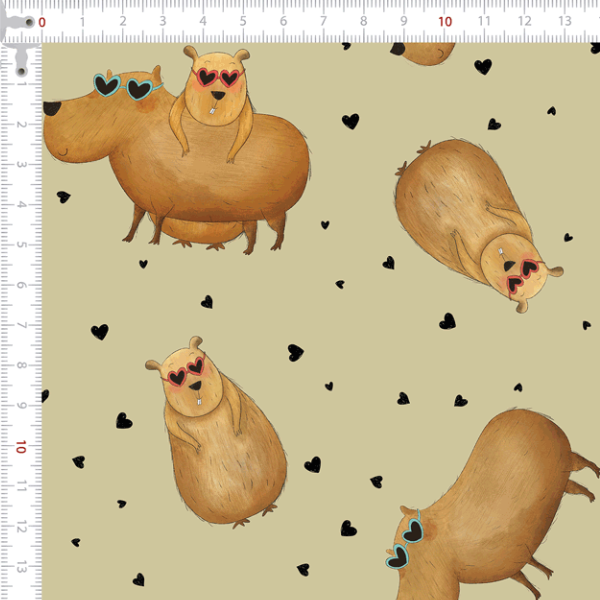Screen dimensions: 600x600
Task: Click the black nose of the large walking capybara
Action: tap(48, 107)
